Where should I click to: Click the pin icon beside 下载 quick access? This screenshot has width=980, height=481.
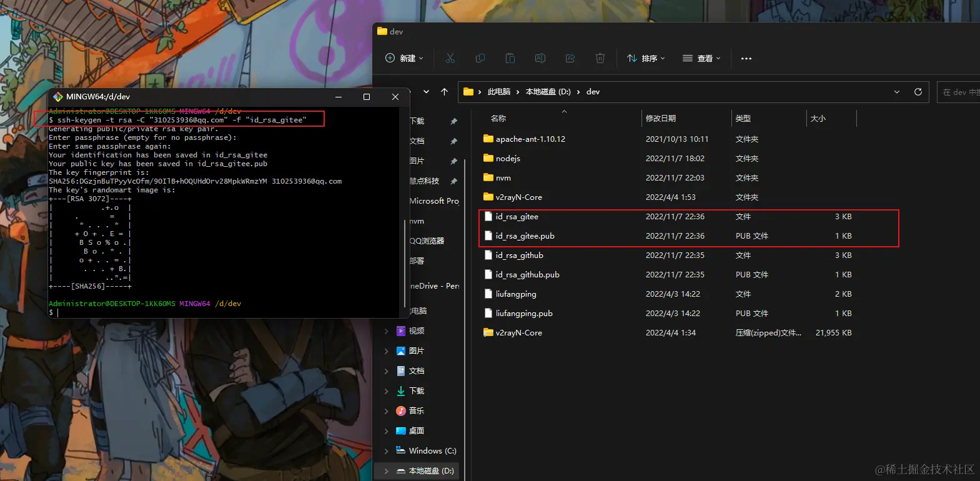(x=454, y=121)
